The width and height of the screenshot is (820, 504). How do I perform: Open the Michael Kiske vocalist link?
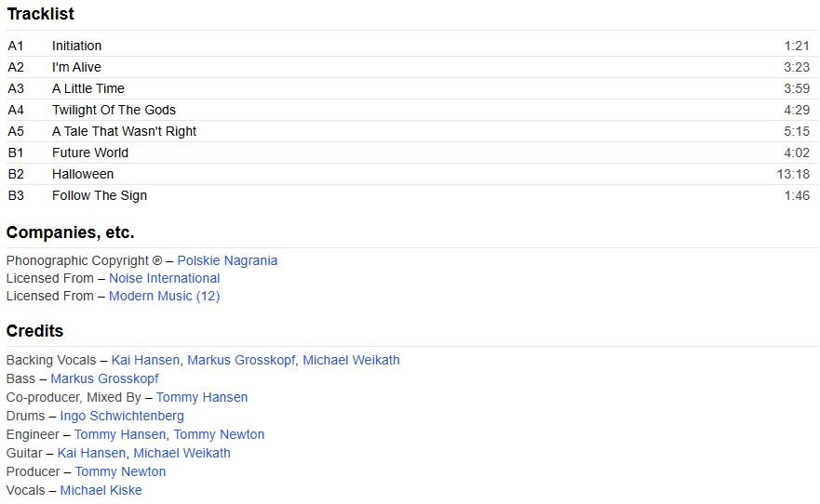coord(101,490)
